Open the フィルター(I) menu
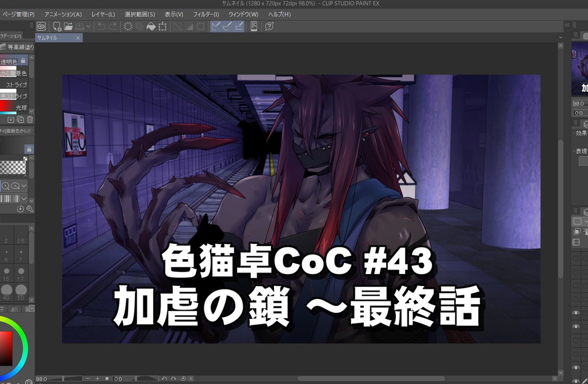588x384 pixels. point(206,14)
